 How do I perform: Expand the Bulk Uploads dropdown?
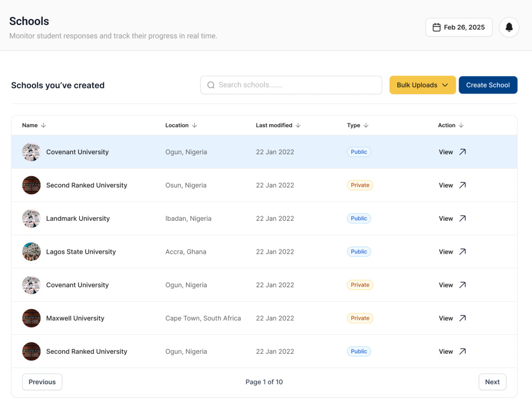[422, 85]
